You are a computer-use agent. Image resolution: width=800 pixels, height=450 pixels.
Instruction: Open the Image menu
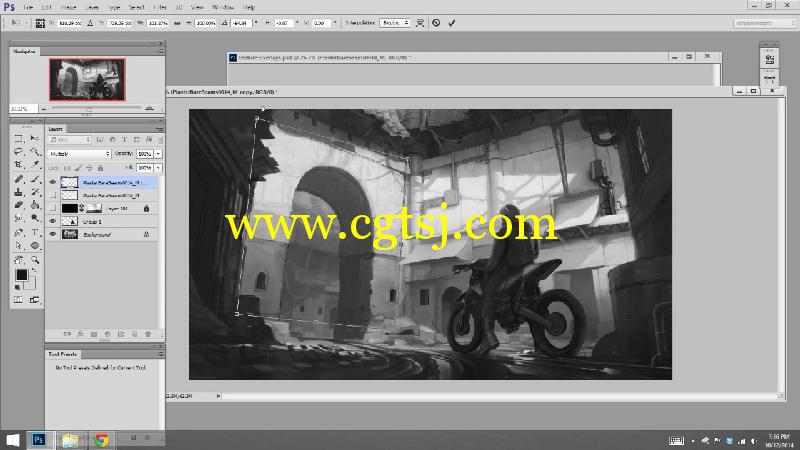[x=68, y=7]
